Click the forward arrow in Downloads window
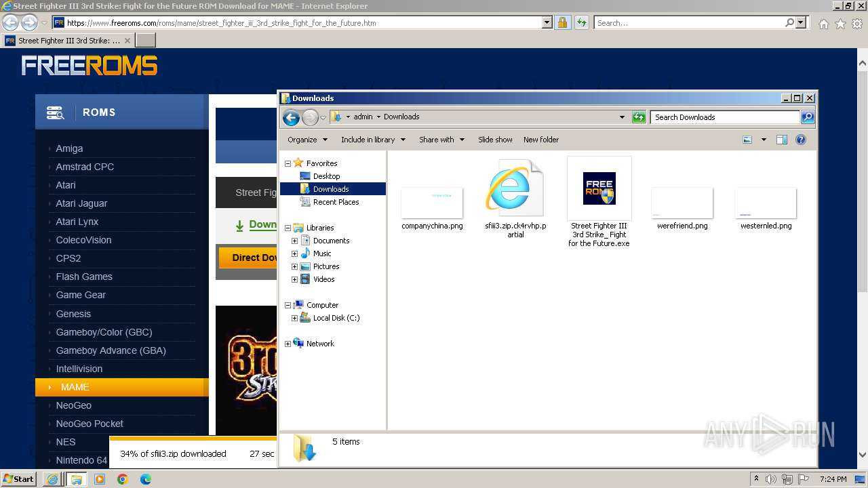 310,117
